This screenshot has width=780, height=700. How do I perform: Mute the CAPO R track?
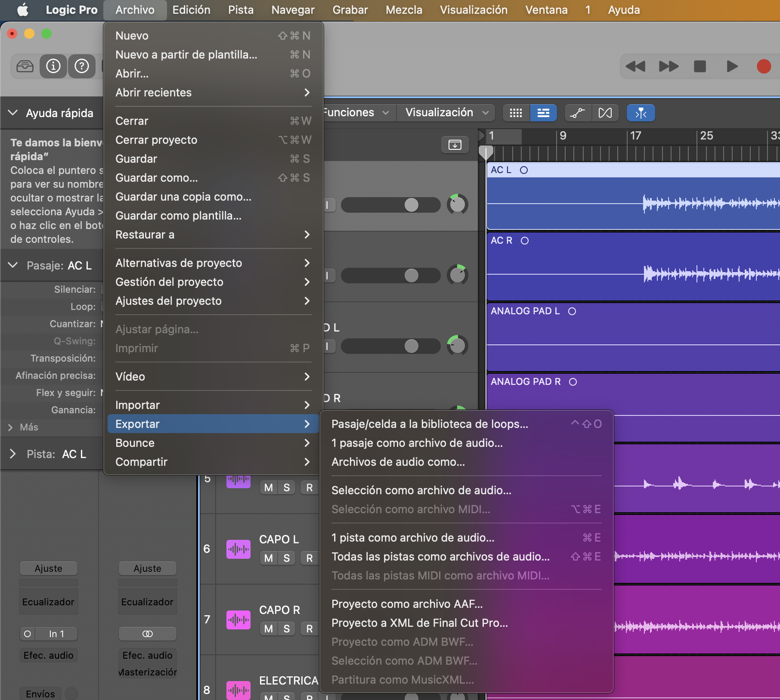(x=269, y=629)
